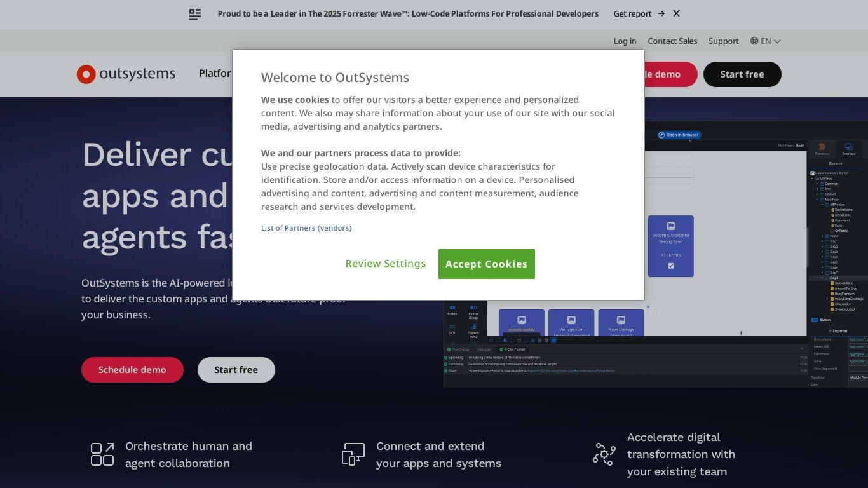Image resolution: width=868 pixels, height=488 pixels.
Task: Click the orchestrate human and agent collaboration icon
Action: coord(102,454)
